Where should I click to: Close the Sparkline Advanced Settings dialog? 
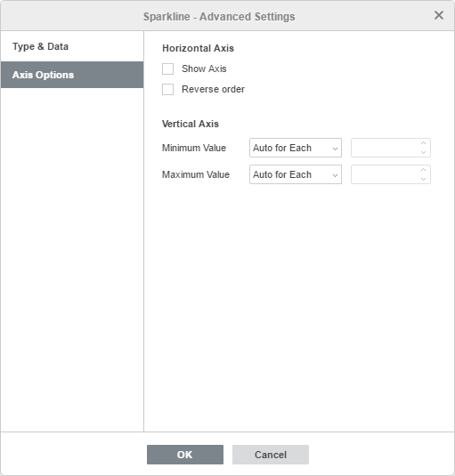(x=439, y=15)
